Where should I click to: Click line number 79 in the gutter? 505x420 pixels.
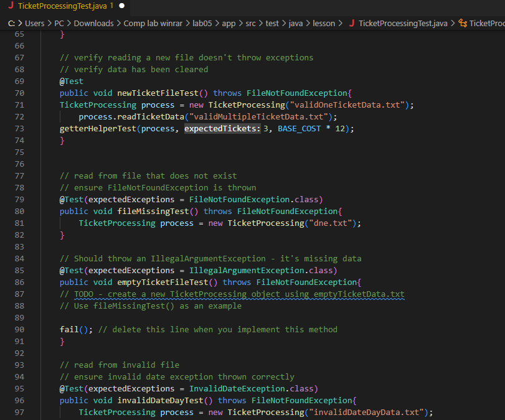pyautogui.click(x=19, y=200)
